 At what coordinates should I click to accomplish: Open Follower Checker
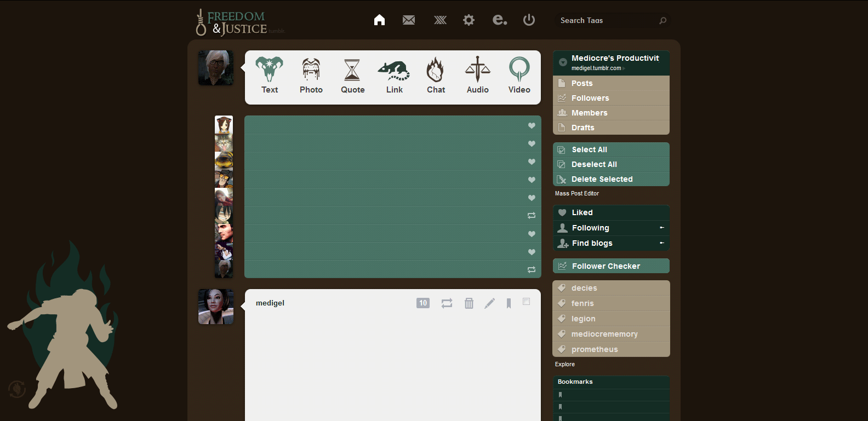pyautogui.click(x=611, y=266)
